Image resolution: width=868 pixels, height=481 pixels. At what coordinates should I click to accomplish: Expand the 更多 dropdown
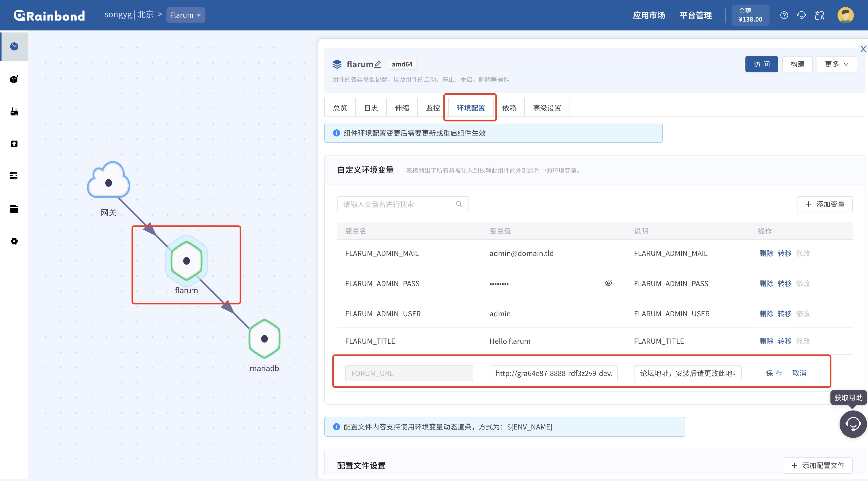[836, 64]
